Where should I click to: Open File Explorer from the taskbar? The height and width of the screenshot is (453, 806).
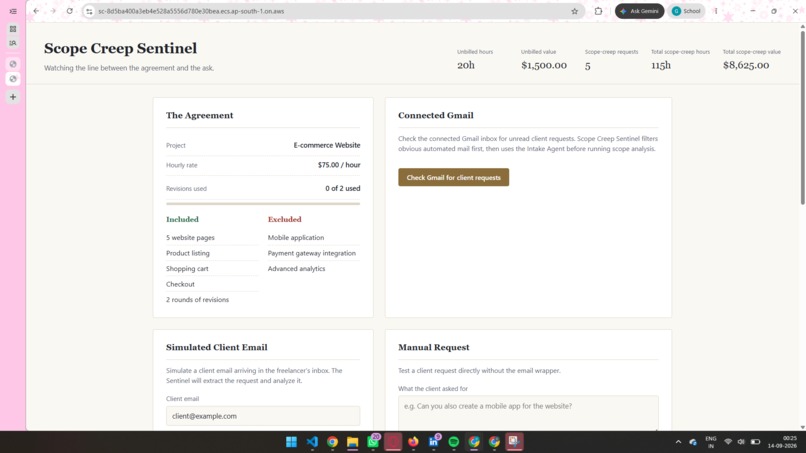pos(353,442)
